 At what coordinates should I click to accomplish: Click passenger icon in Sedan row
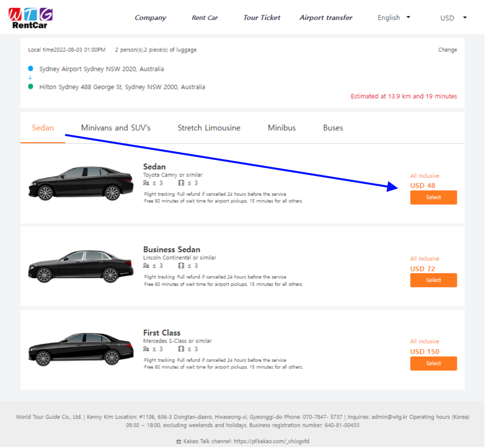coord(146,182)
